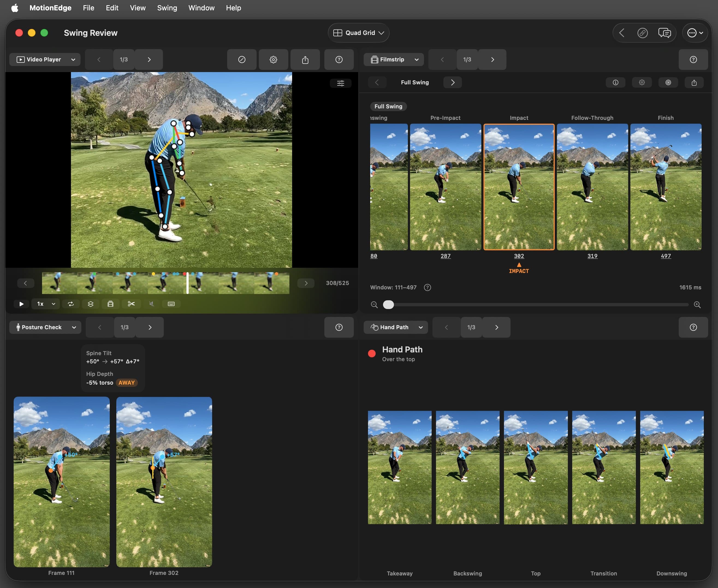718x588 pixels.
Task: Open the comments chat icon
Action: point(664,33)
